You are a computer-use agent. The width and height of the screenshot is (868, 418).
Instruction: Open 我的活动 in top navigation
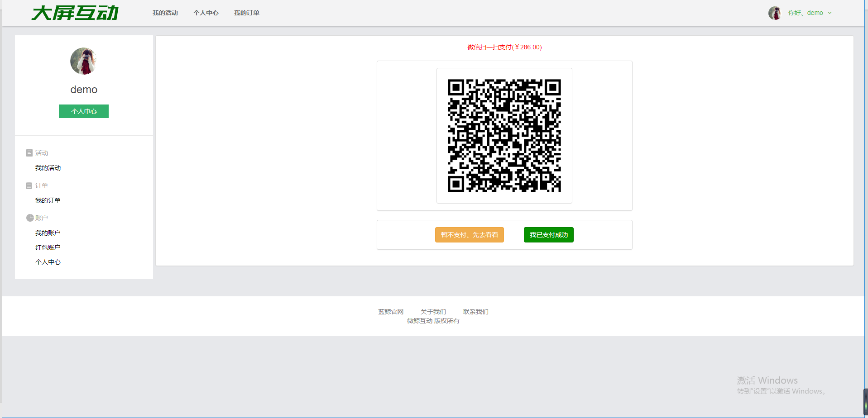tap(165, 13)
